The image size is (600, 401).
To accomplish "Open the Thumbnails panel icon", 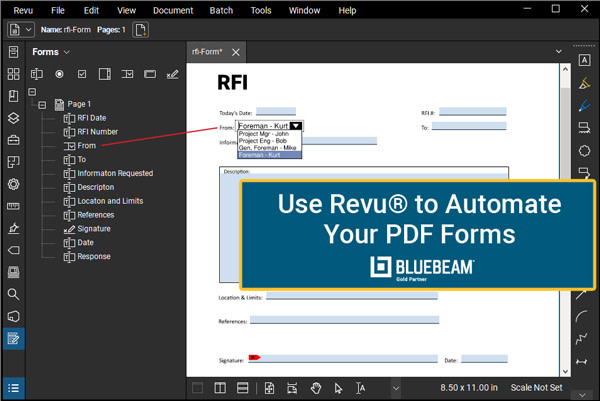I will click(13, 74).
